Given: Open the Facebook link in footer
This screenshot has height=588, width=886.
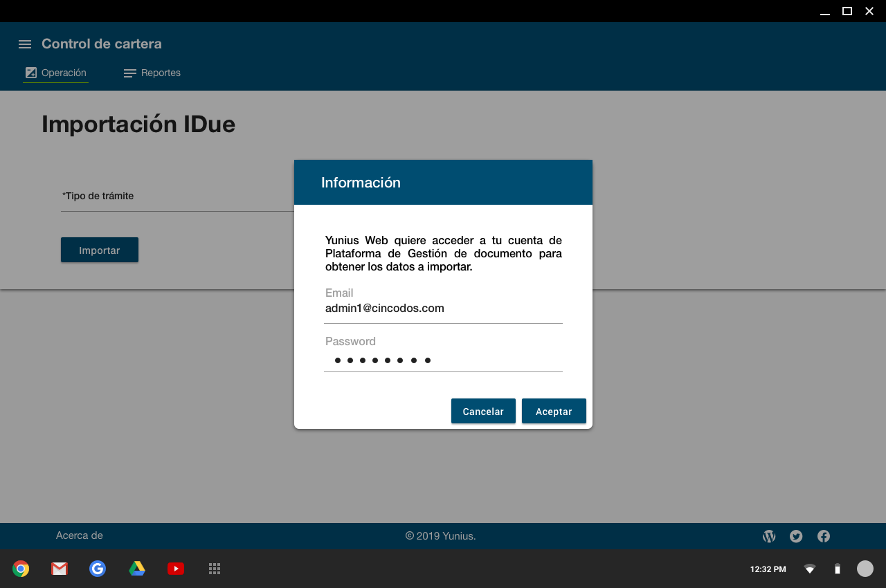Looking at the screenshot, I should (824, 536).
